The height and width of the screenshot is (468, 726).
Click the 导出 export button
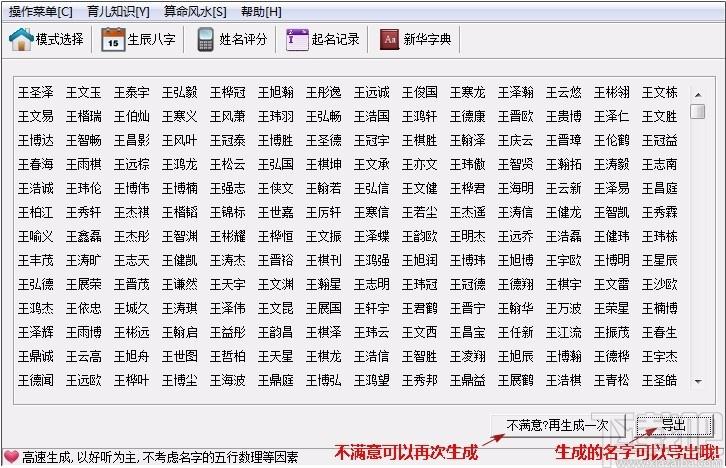click(x=674, y=425)
